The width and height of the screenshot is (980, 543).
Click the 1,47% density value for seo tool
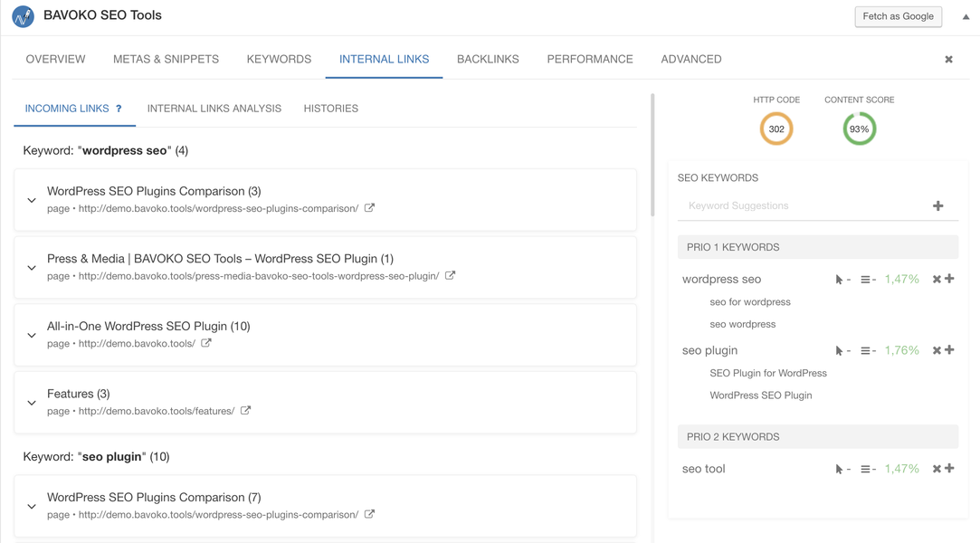[x=901, y=469]
